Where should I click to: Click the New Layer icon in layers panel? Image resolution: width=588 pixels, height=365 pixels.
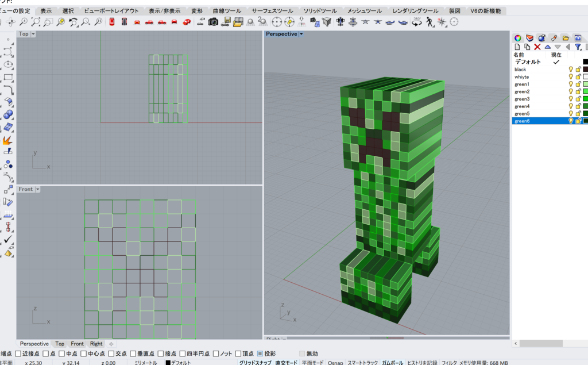click(517, 47)
